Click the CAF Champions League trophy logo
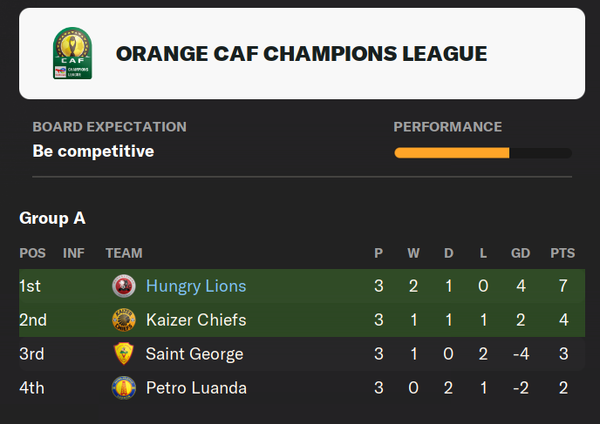This screenshot has width=600, height=424. (x=72, y=53)
